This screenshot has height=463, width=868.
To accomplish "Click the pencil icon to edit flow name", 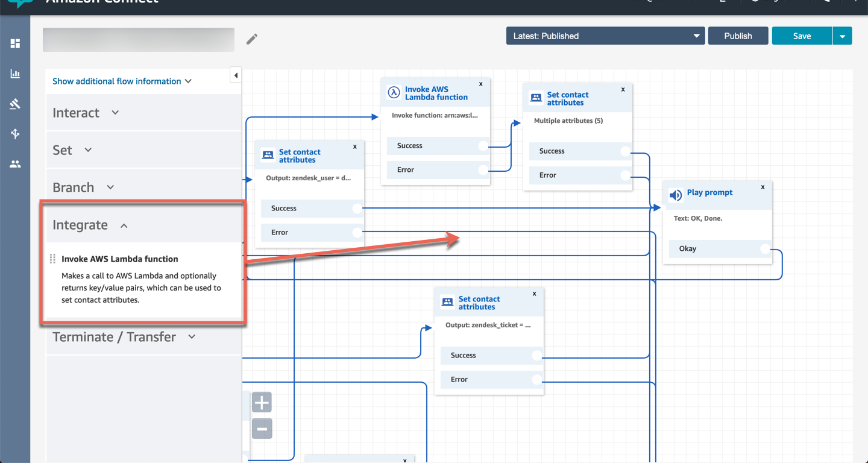I will point(252,39).
